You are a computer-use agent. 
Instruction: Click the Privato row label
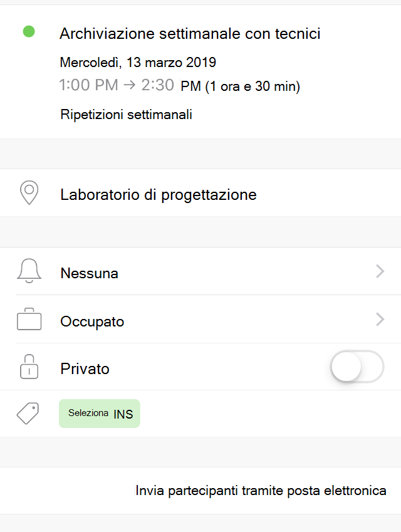85,369
